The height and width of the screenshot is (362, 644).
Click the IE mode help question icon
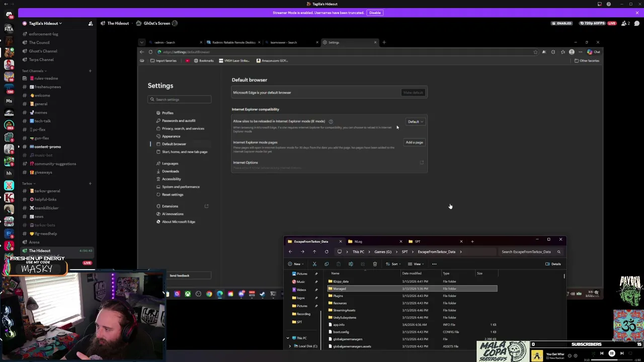(x=331, y=122)
